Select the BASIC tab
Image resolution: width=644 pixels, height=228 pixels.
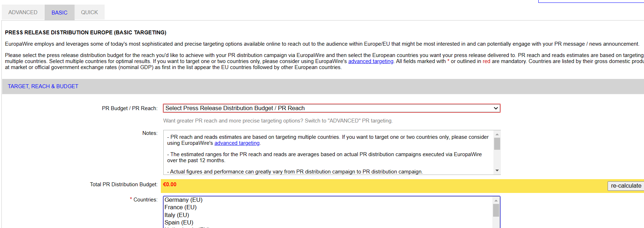(59, 13)
